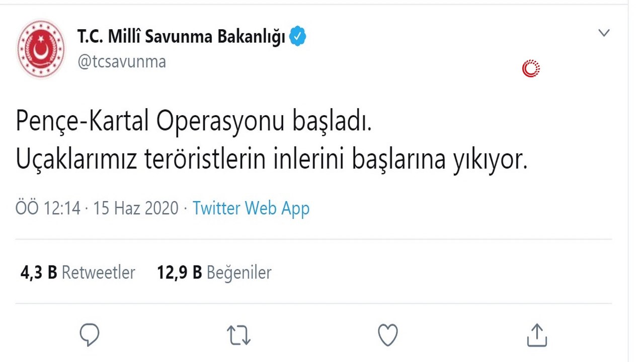Open the share upload icon
The height and width of the screenshot is (362, 644).
click(536, 335)
